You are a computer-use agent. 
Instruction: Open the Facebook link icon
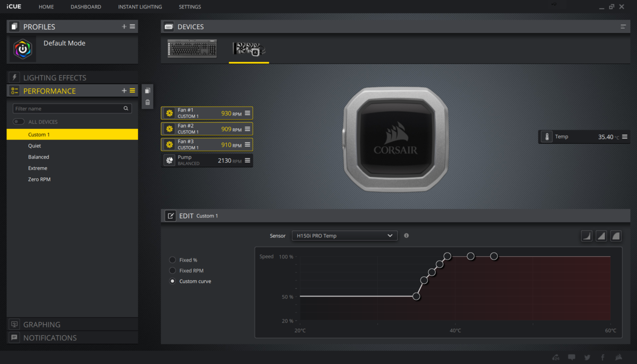tap(603, 357)
